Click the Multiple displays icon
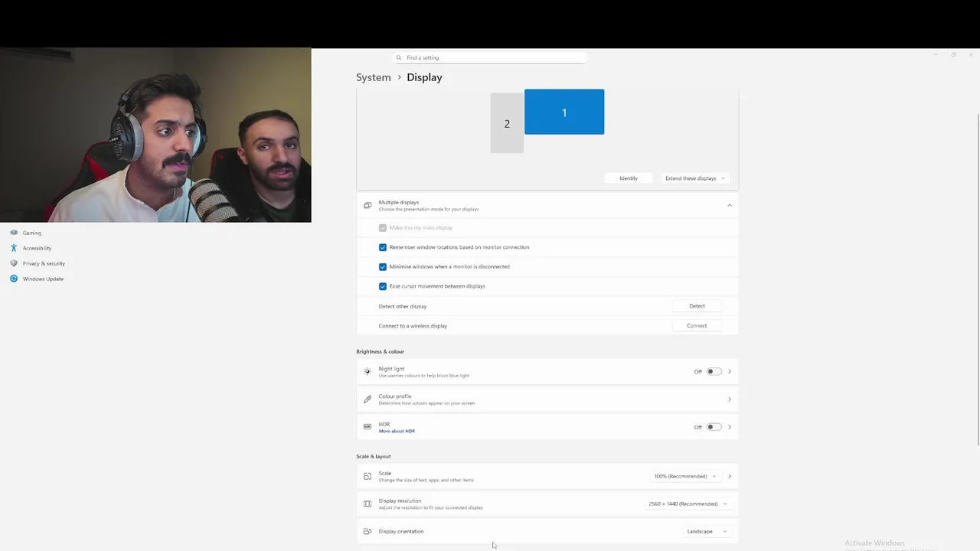Viewport: 980px width, 551px height. (x=367, y=206)
